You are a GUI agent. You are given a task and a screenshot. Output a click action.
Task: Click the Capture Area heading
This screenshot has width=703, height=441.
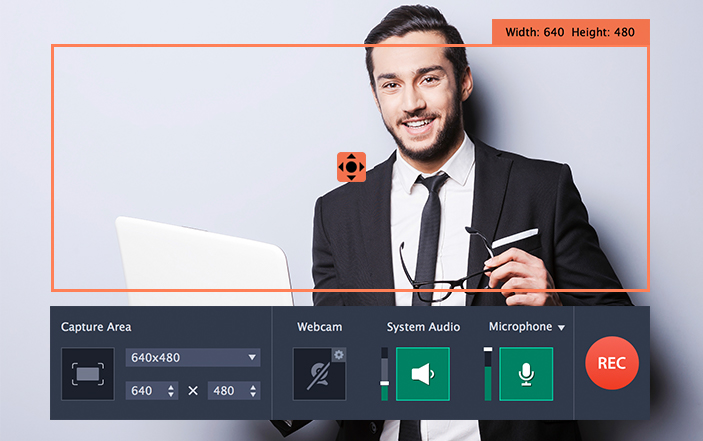pos(96,327)
